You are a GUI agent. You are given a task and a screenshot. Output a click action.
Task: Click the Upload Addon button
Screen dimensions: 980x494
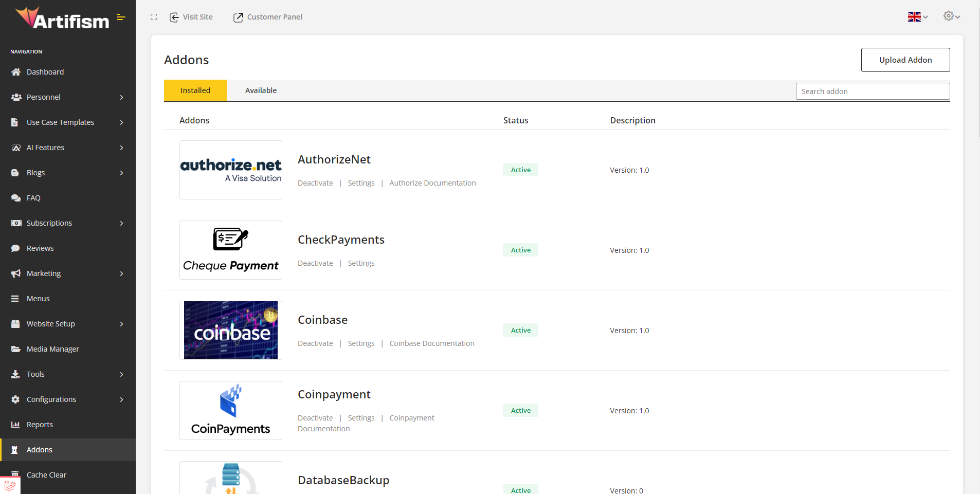[x=905, y=60]
